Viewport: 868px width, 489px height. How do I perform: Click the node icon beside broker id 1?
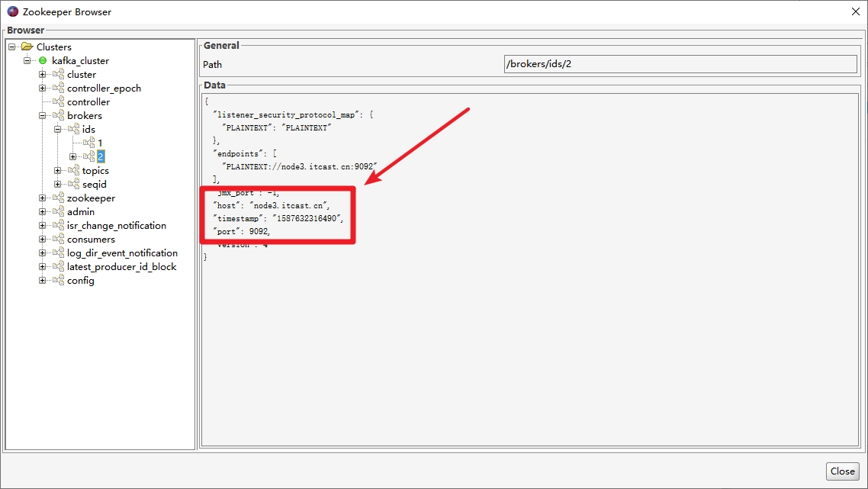(x=88, y=143)
